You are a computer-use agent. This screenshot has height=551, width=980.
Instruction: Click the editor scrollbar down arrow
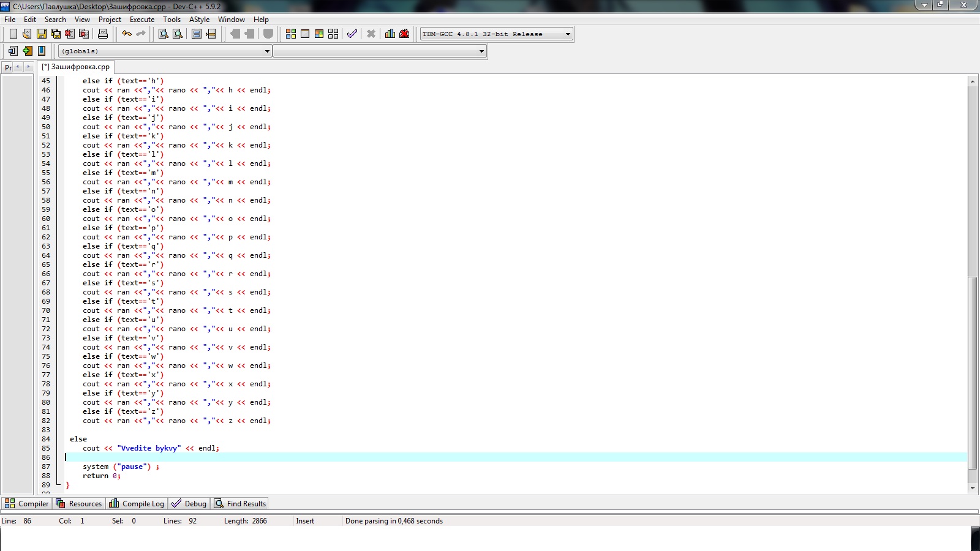pyautogui.click(x=973, y=489)
